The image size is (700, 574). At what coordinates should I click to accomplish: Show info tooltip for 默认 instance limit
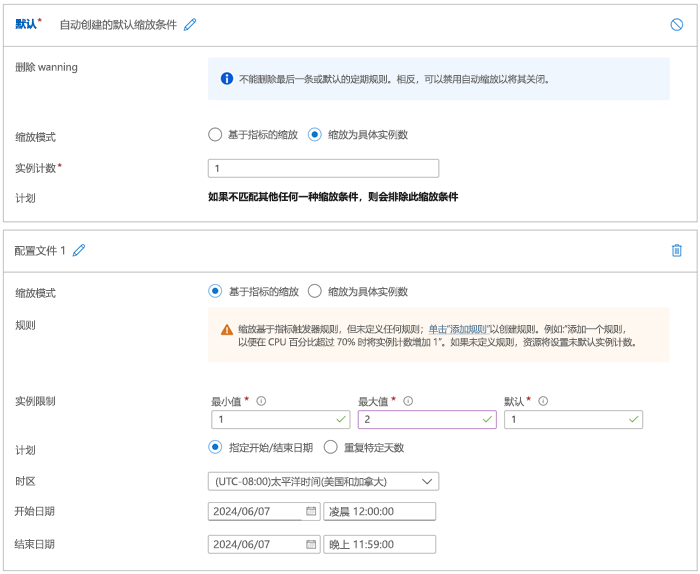click(543, 401)
